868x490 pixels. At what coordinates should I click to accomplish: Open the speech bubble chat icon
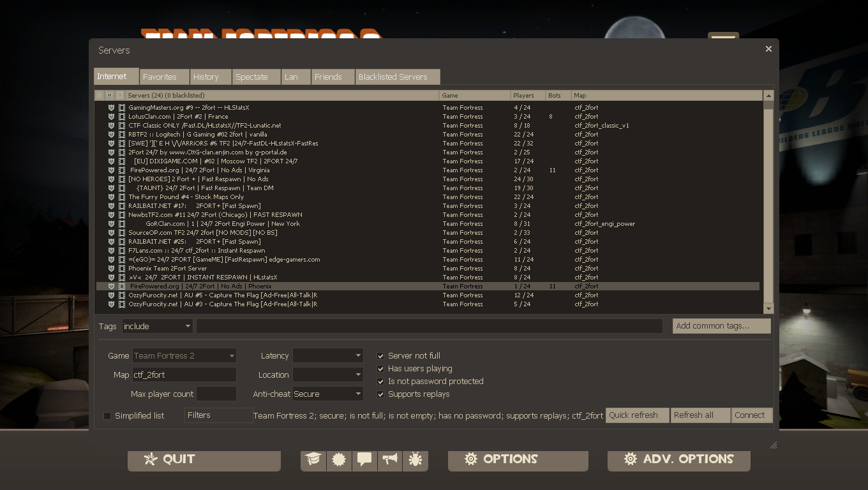364,459
